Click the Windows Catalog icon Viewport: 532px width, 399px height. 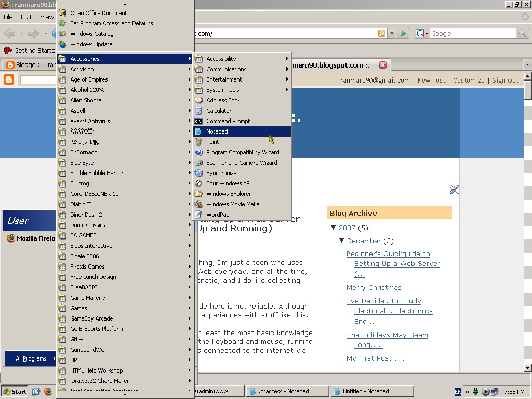[62, 34]
